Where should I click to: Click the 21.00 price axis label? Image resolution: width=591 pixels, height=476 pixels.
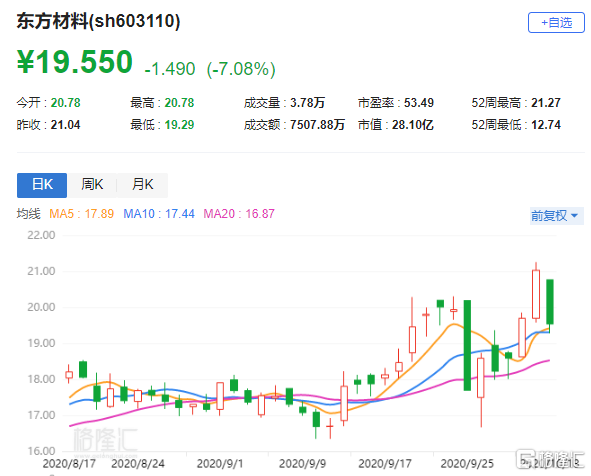(x=41, y=271)
